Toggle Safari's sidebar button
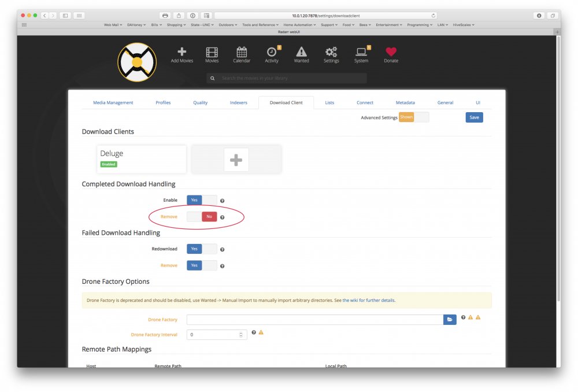The height and width of the screenshot is (392, 578). (65, 16)
